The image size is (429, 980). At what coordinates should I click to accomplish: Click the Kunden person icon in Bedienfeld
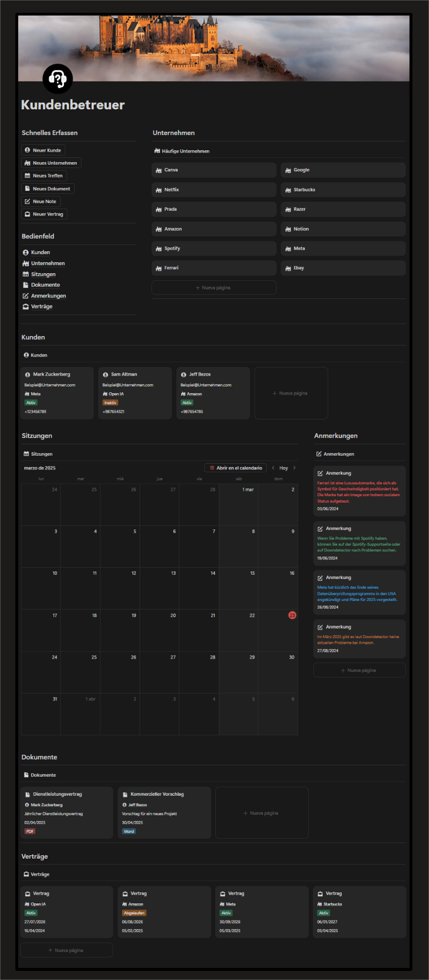click(x=25, y=252)
